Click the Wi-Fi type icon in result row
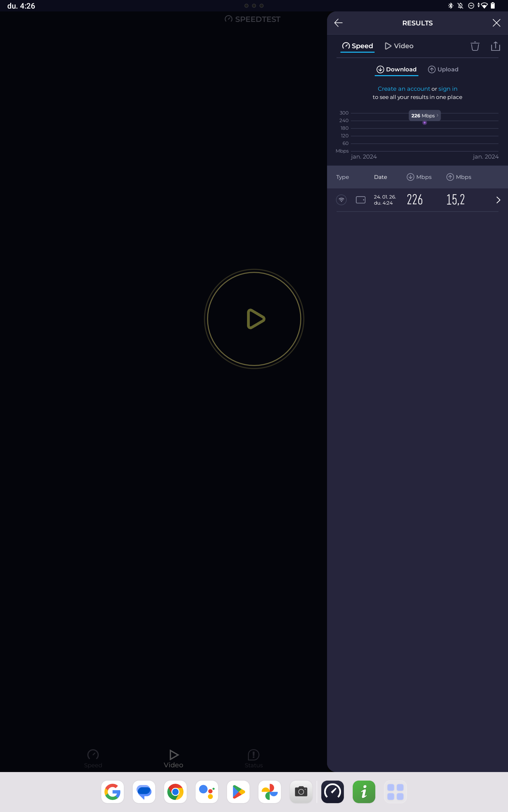The width and height of the screenshot is (508, 812). tap(341, 200)
